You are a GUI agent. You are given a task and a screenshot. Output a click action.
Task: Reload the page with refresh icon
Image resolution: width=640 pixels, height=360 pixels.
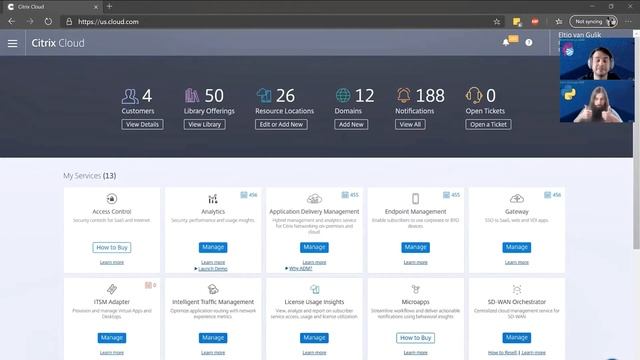48,21
